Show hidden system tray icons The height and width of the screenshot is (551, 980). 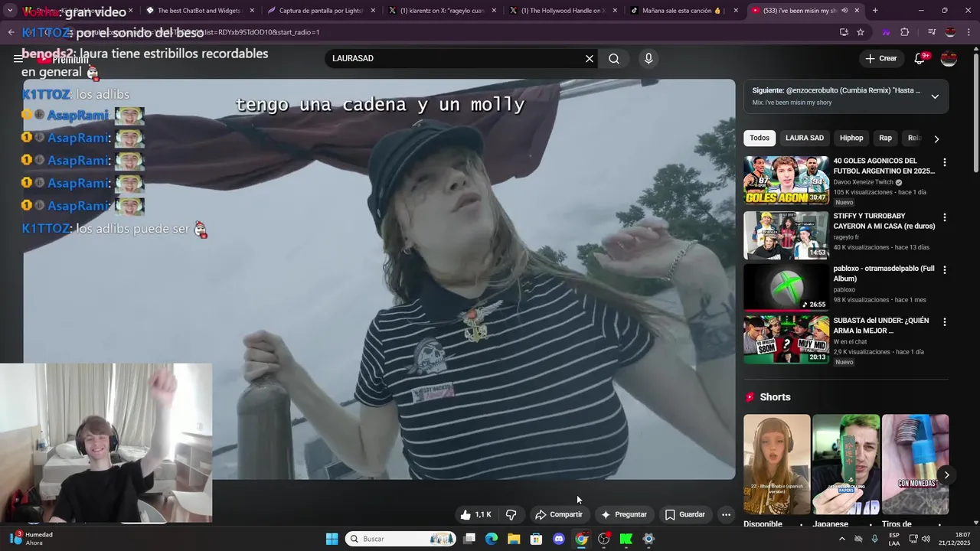point(842,539)
